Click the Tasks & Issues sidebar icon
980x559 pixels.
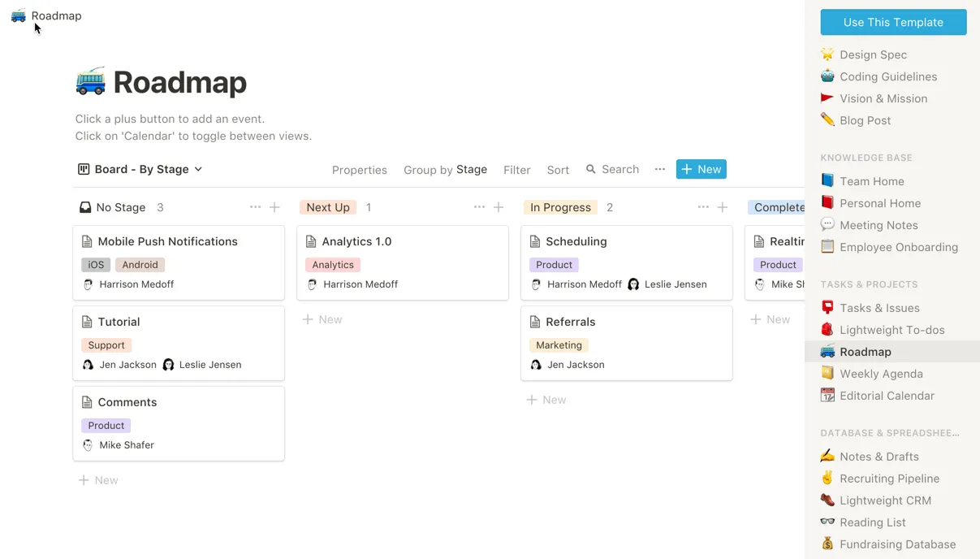827,308
